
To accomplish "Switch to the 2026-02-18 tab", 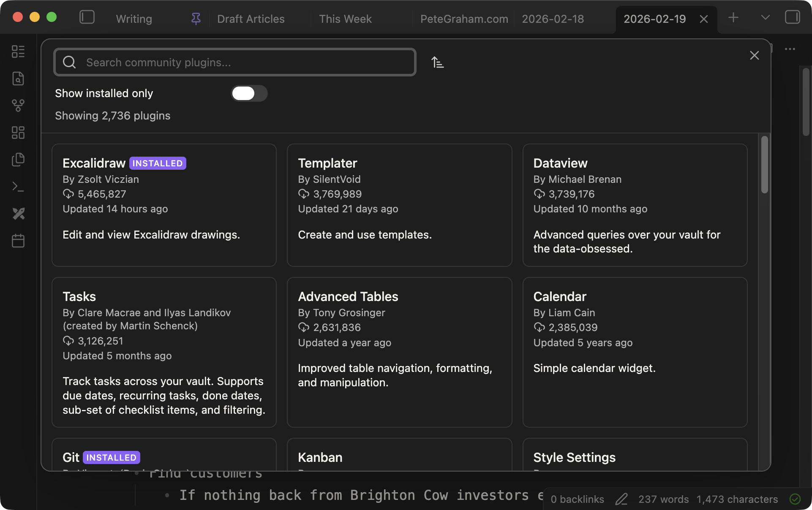I will (553, 19).
